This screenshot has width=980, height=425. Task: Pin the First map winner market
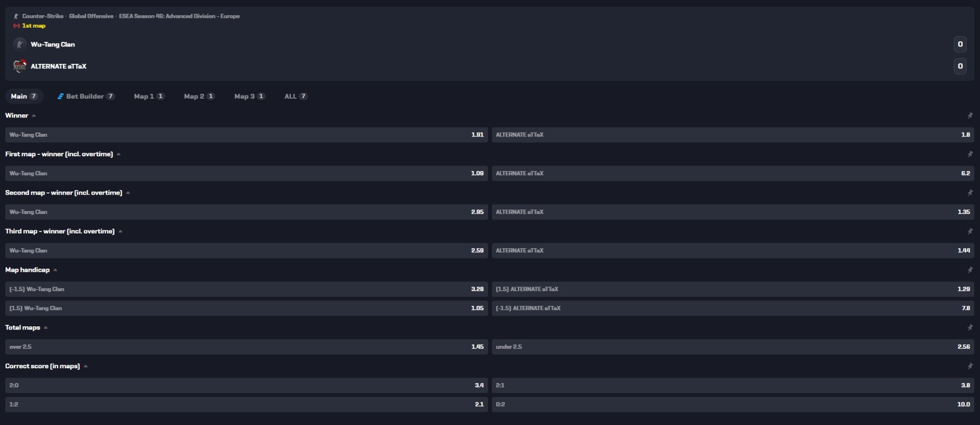tap(970, 154)
